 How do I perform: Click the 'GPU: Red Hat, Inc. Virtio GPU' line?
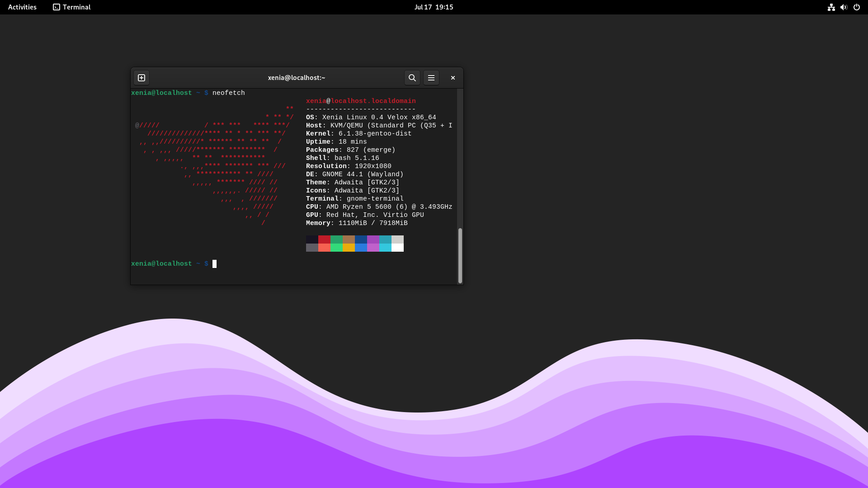point(365,215)
